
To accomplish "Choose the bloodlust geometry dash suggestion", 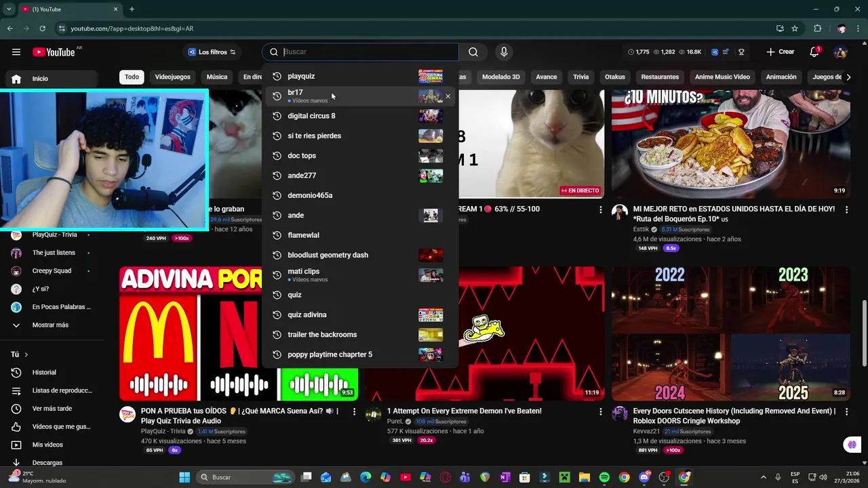I will 360,255.
